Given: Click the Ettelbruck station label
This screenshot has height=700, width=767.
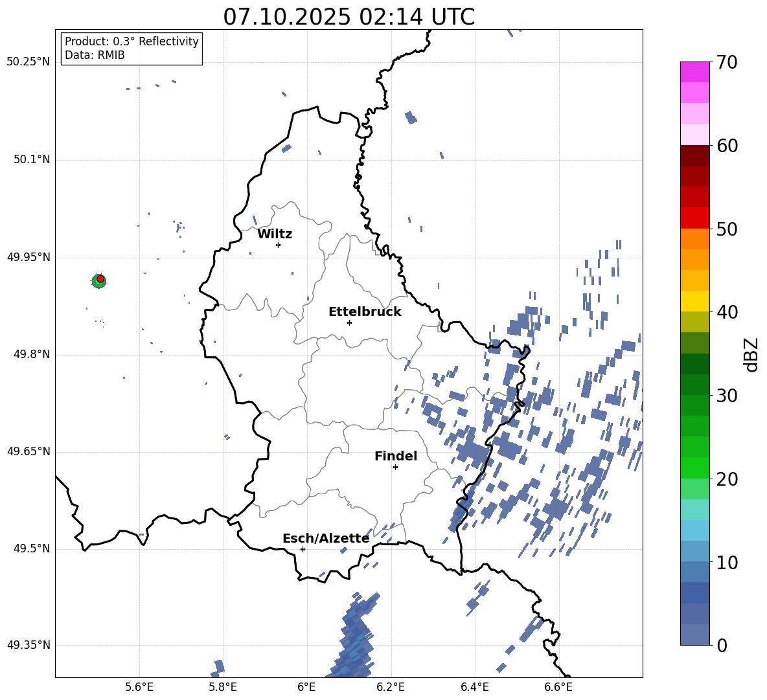Looking at the screenshot, I should coord(365,312).
